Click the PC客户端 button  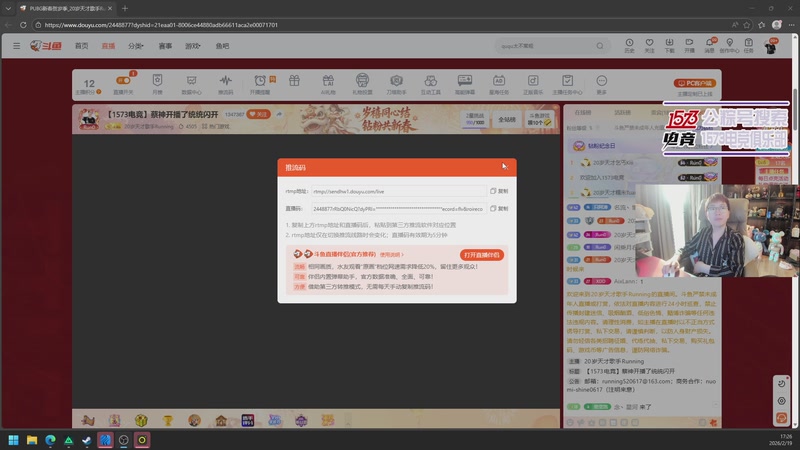pos(694,83)
